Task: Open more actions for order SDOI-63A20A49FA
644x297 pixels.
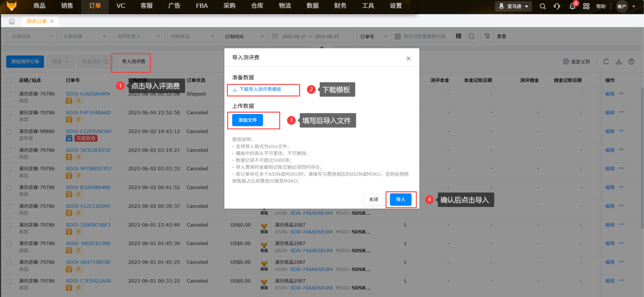Action: (621, 93)
